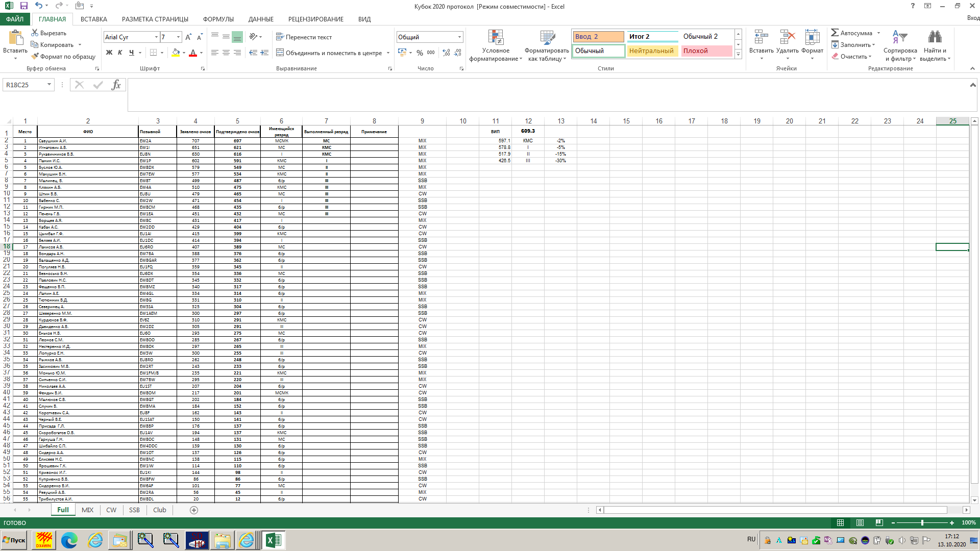Image resolution: width=980 pixels, height=551 pixels.
Task: Click the Find and Select binoculars icon
Action: [x=935, y=37]
